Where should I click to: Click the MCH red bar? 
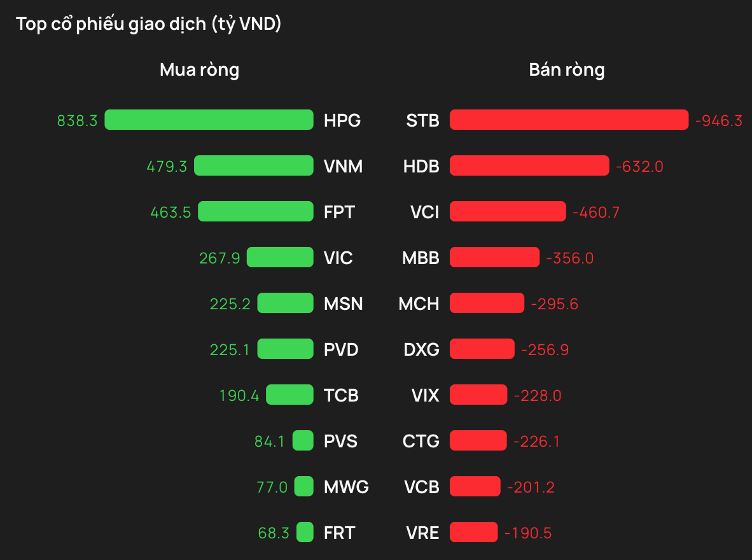click(487, 303)
